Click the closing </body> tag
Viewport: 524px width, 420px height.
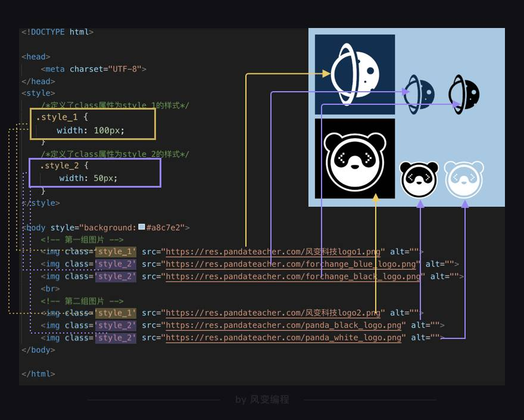click(38, 350)
